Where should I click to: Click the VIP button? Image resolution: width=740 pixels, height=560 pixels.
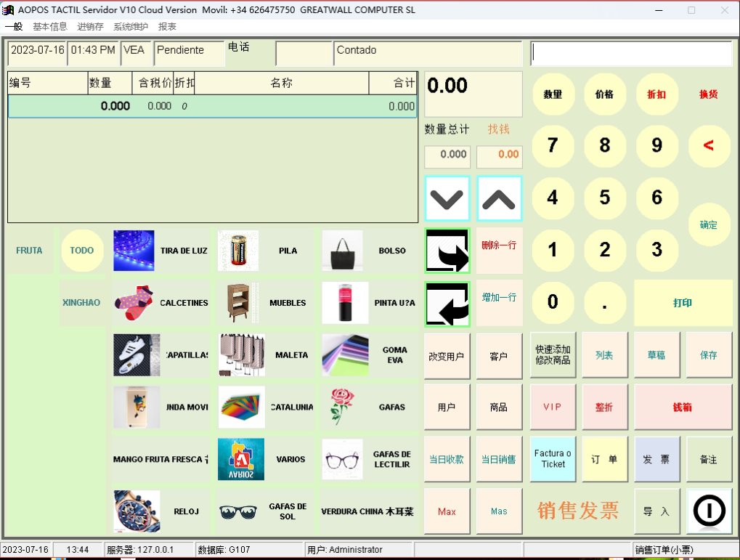(x=552, y=407)
